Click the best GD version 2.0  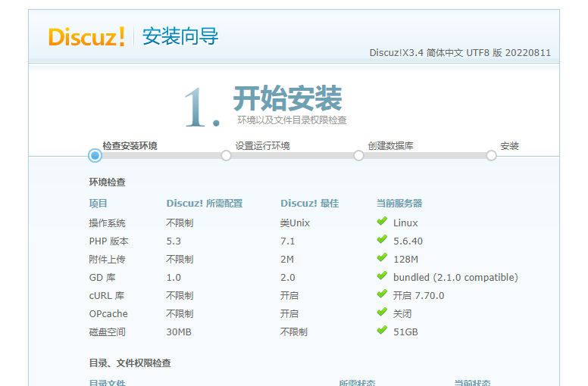point(288,278)
